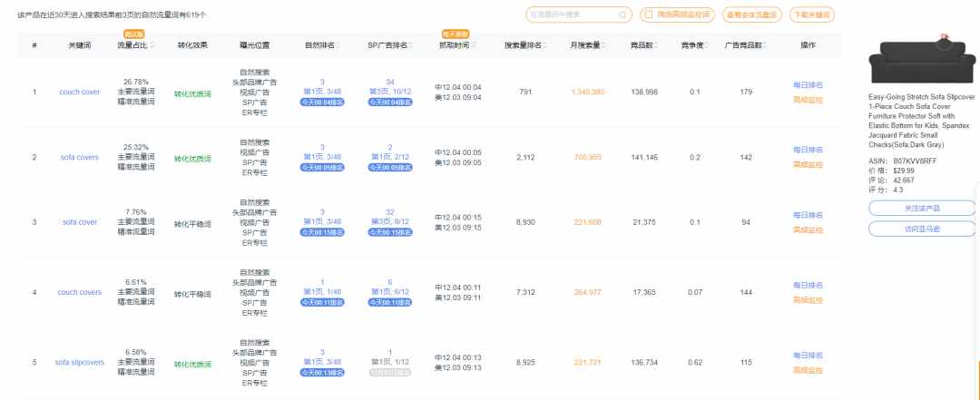This screenshot has height=400, width=980.
Task: Select monthly search value 221,608
Action: [x=587, y=222]
